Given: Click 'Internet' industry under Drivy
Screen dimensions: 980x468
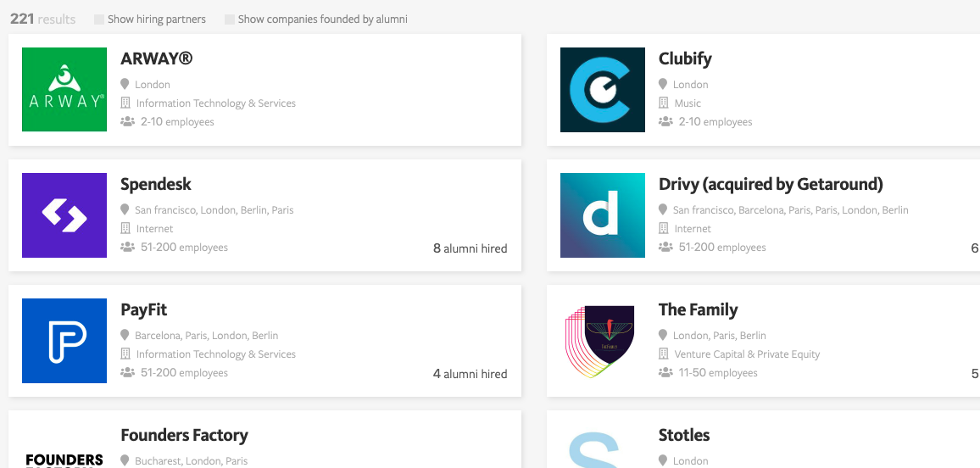Looking at the screenshot, I should [693, 229].
